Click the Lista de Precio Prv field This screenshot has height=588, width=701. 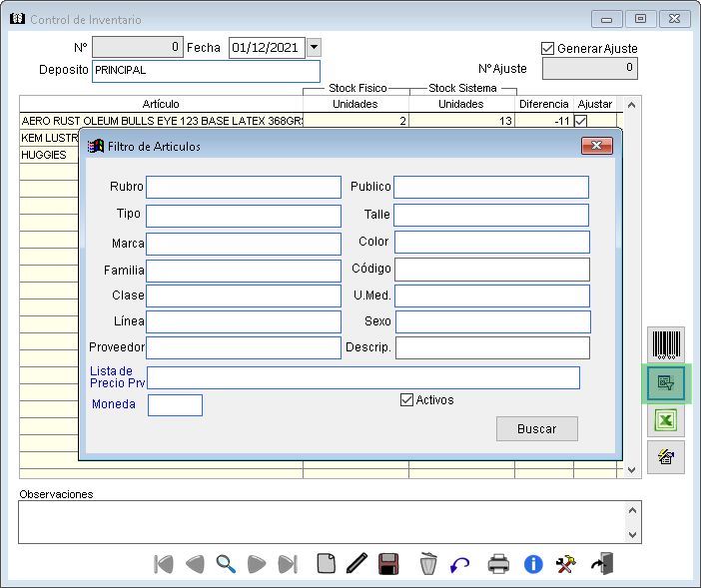pos(363,378)
